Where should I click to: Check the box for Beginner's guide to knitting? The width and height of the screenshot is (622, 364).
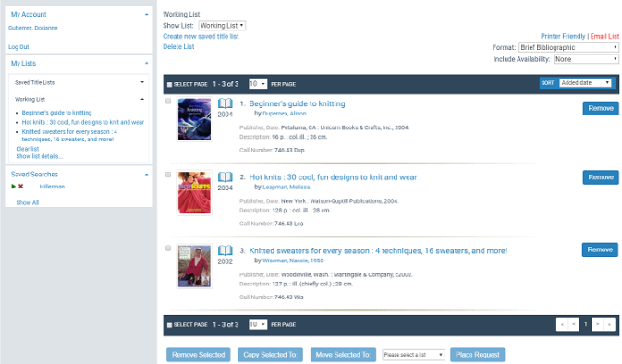pos(168,101)
